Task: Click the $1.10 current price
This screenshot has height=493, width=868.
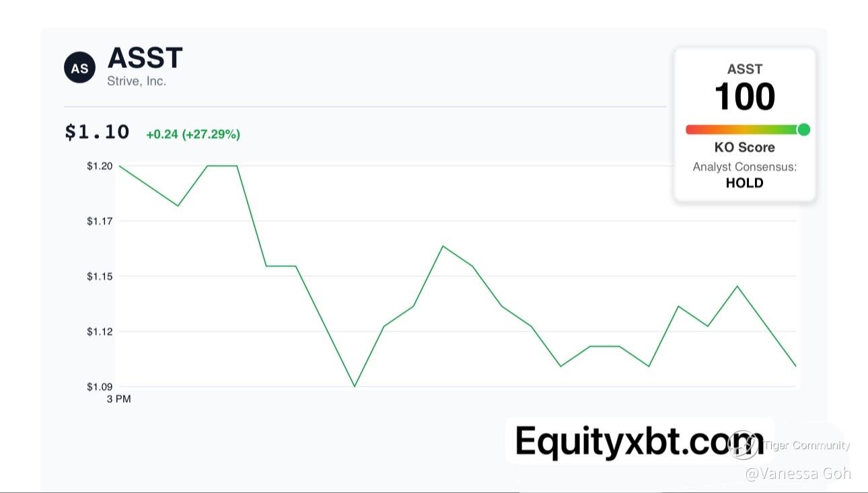Action: pyautogui.click(x=97, y=132)
